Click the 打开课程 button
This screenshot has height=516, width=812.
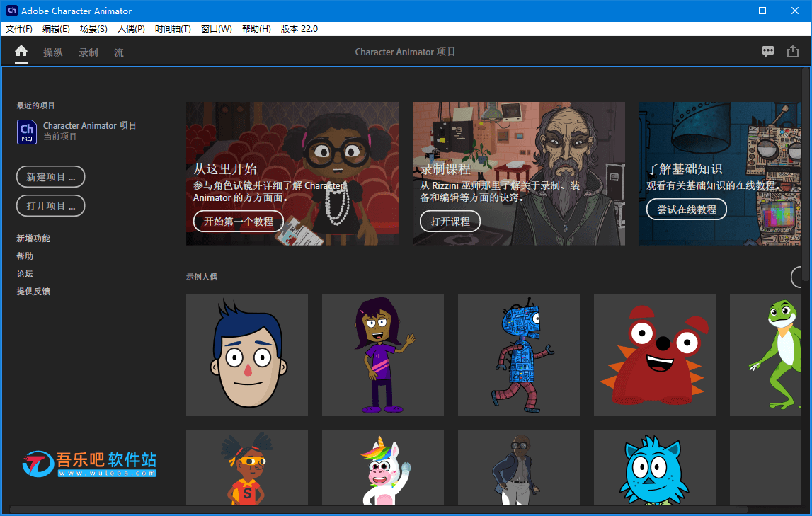(x=450, y=222)
